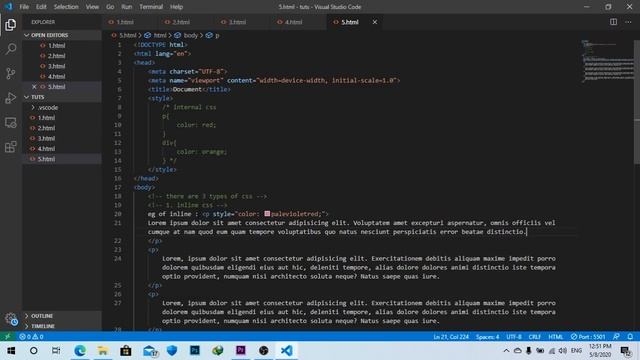640x360 pixels.
Task: Open the Search view in activity bar
Action: [x=11, y=49]
